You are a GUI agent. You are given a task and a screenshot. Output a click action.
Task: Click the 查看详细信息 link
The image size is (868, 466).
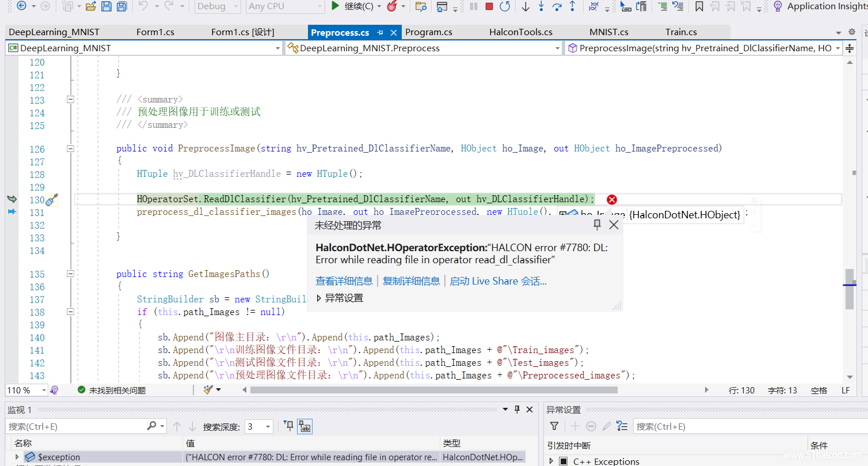click(x=344, y=281)
